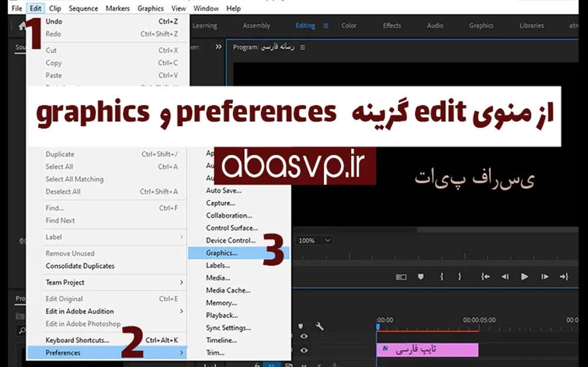Screen dimensions: 588x367
Task: Click the Program monitor horizontal scrollbar
Action: (x=497, y=229)
